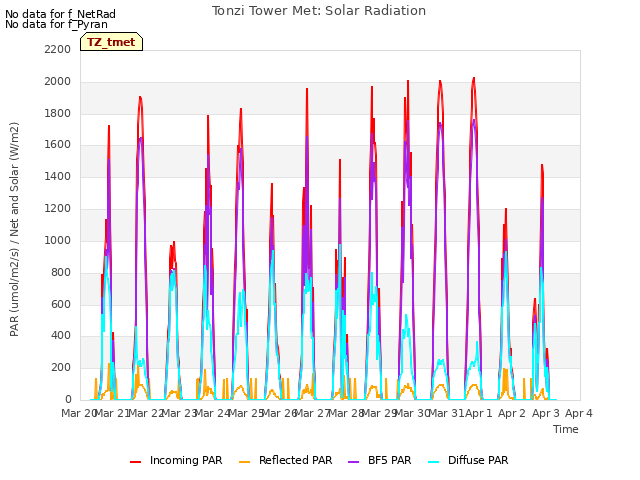Click the Incoming PAR peak above 2000 on Apr 1
The image size is (640, 480).
(474, 78)
